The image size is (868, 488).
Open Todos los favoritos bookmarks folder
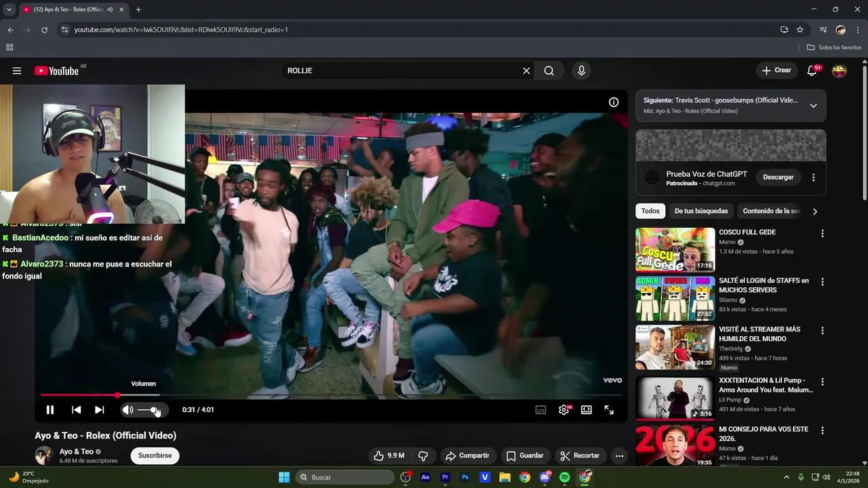click(834, 47)
